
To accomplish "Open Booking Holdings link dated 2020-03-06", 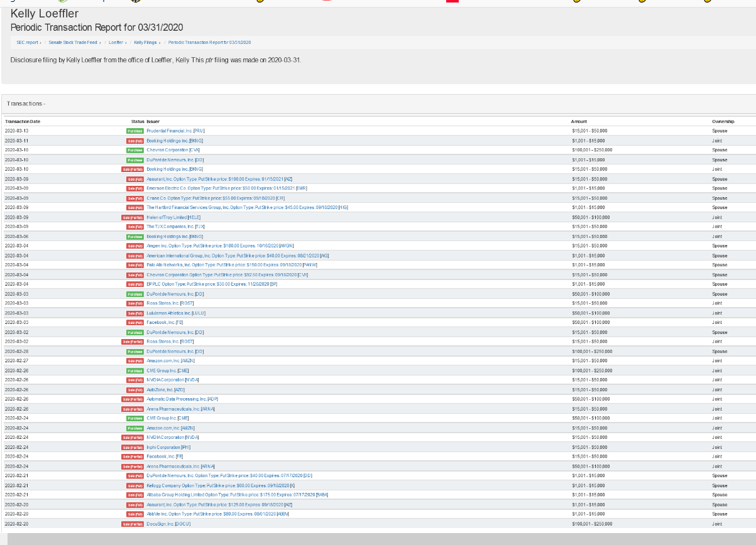I will pyautogui.click(x=175, y=236).
